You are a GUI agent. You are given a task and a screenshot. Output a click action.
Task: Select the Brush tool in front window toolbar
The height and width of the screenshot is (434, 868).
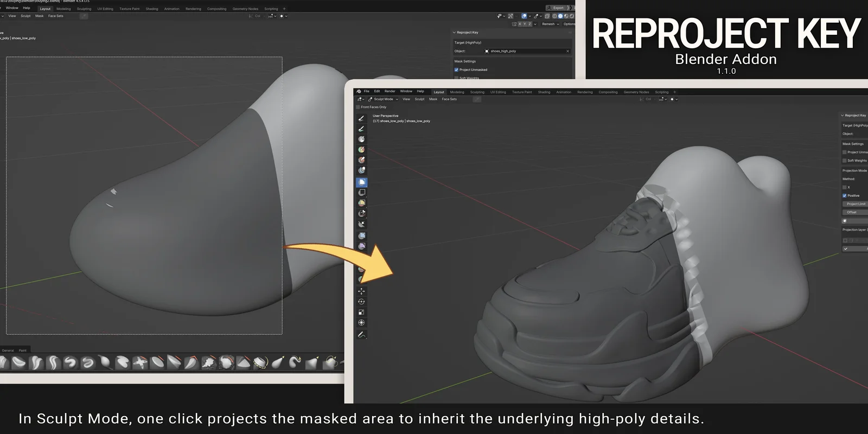pos(361,118)
